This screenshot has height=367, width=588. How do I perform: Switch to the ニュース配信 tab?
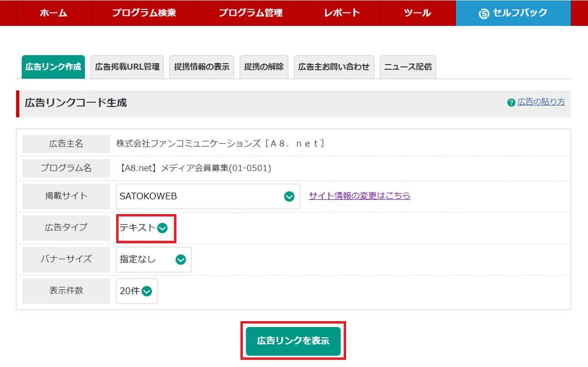click(x=407, y=67)
